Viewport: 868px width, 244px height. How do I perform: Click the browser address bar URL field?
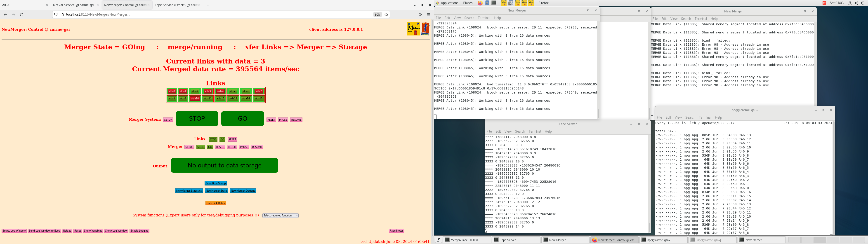coord(216,14)
